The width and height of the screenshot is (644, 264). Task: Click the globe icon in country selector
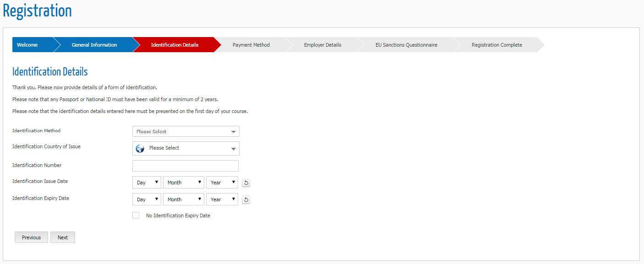[x=140, y=148]
